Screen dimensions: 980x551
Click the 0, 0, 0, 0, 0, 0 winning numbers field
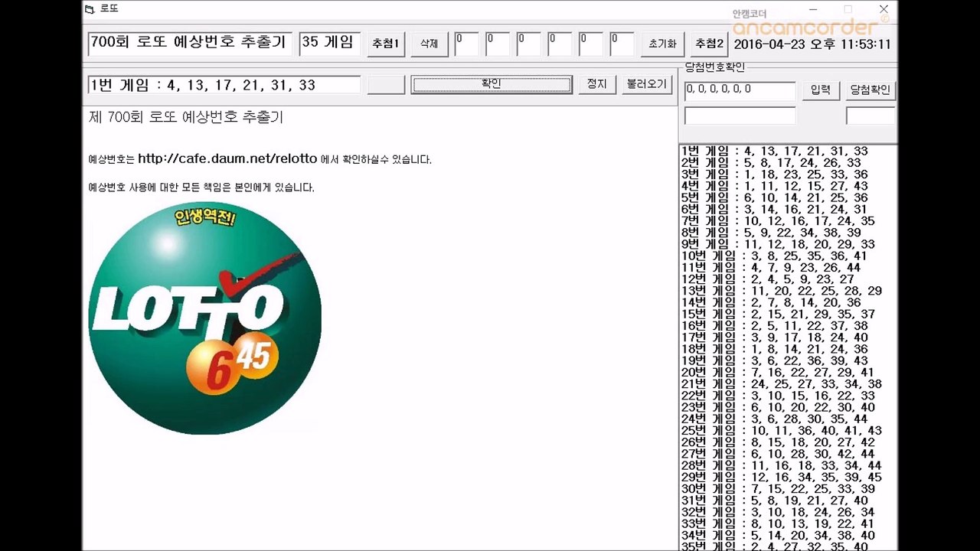click(740, 90)
